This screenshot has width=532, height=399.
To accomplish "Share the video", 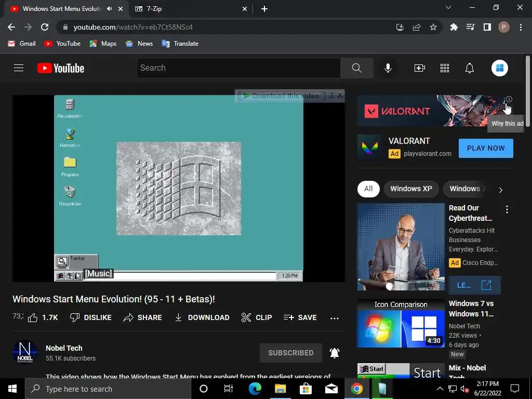I will point(142,317).
